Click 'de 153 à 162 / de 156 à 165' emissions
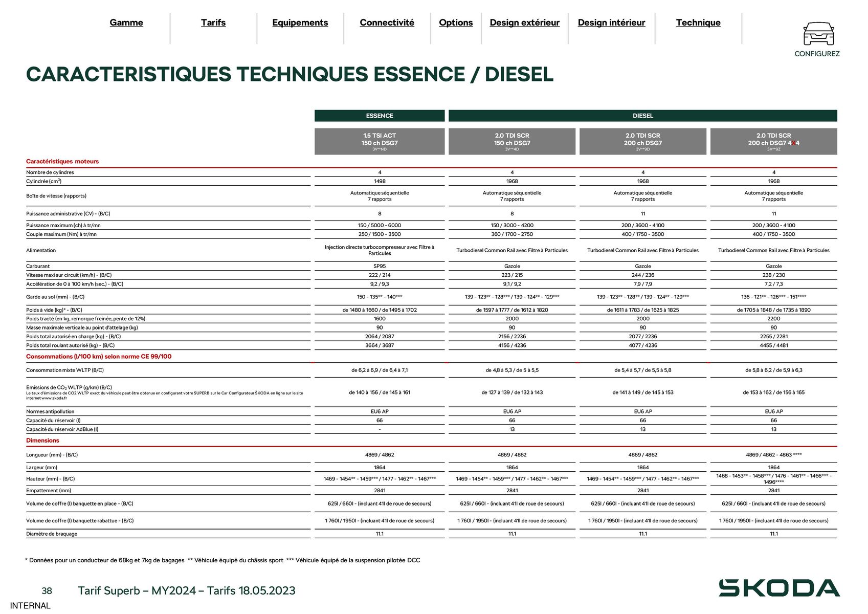This screenshot has height=614, width=868. pyautogui.click(x=774, y=392)
